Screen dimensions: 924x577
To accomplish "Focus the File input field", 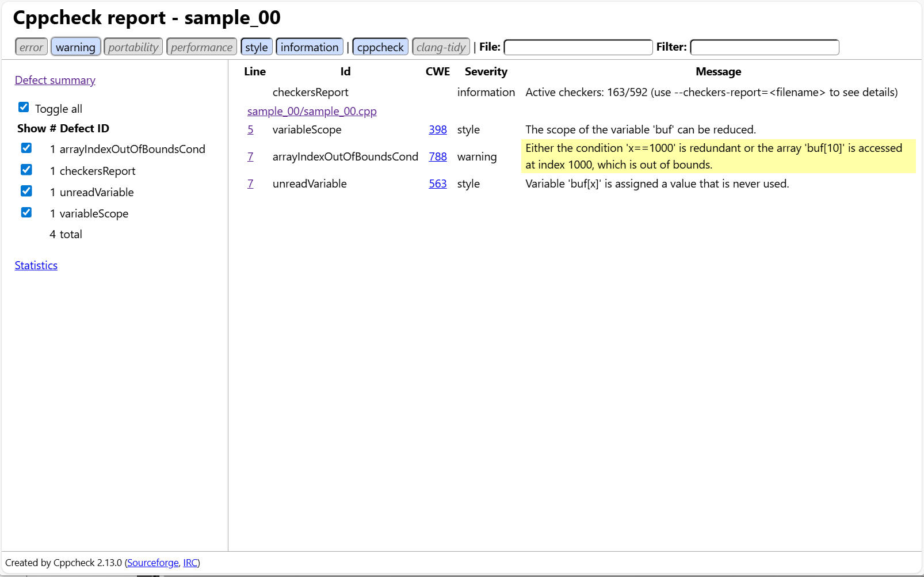I will click(578, 47).
